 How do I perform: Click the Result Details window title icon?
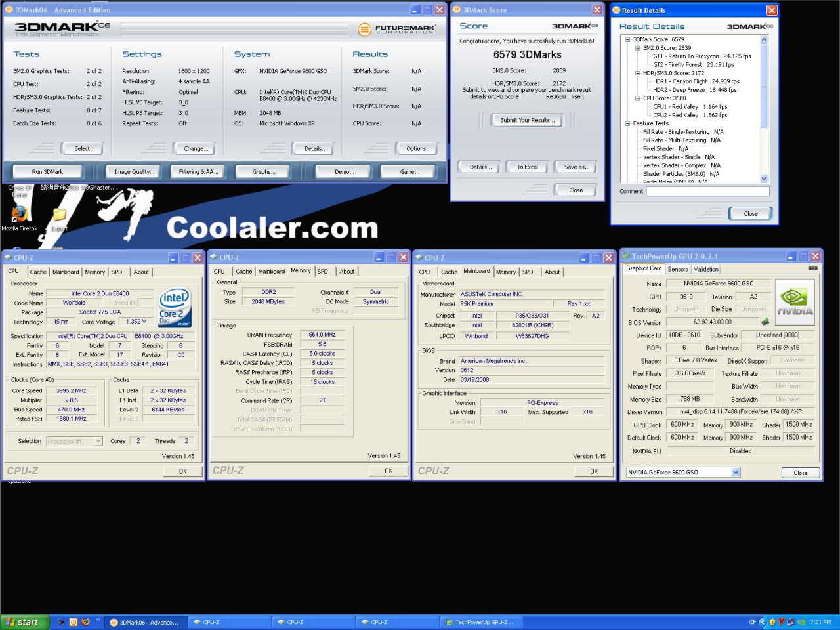point(616,10)
